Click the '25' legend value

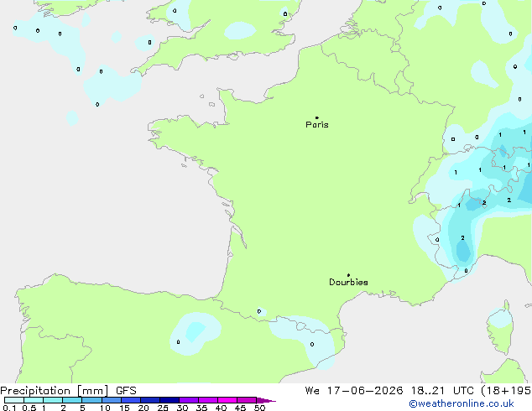163,408
